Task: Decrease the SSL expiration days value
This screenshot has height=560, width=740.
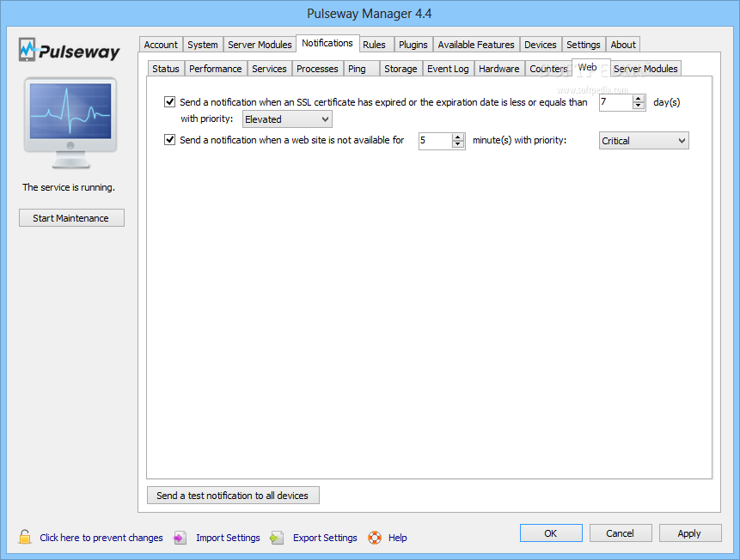Action: tap(638, 106)
